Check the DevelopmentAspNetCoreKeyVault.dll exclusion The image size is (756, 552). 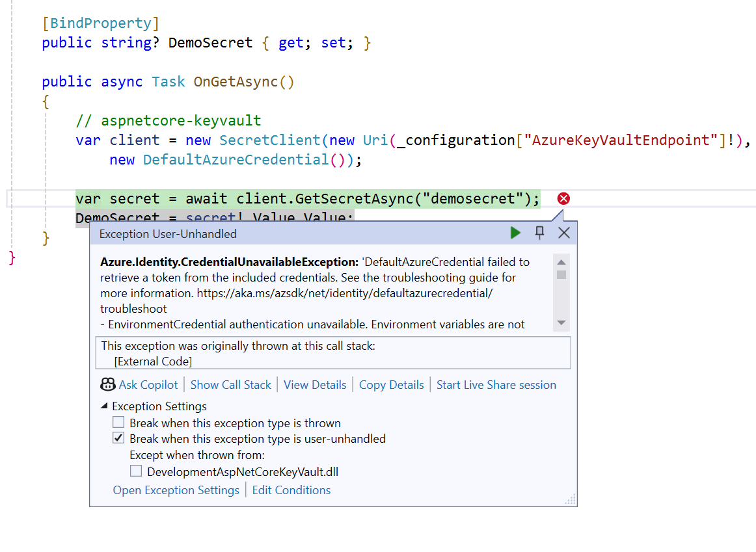[x=137, y=470]
